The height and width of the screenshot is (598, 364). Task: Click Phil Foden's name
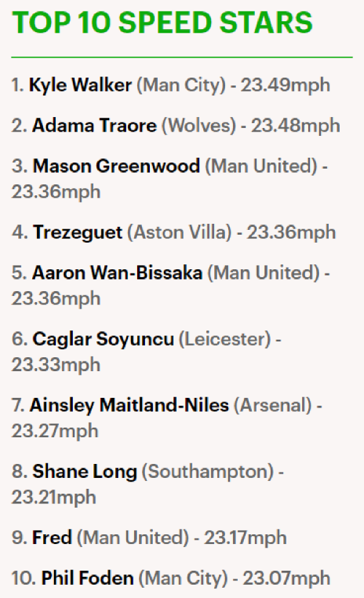click(87, 578)
